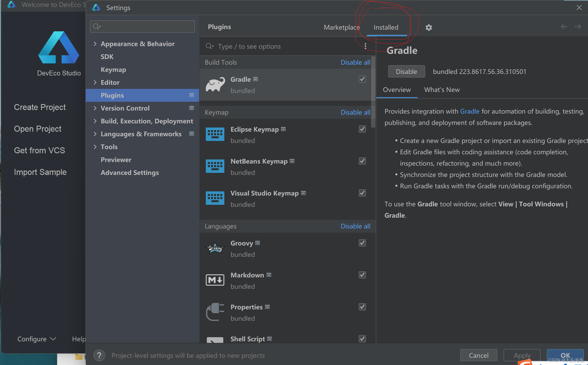This screenshot has width=588, height=365.
Task: Open the three-dot options menu beside search
Action: point(365,46)
